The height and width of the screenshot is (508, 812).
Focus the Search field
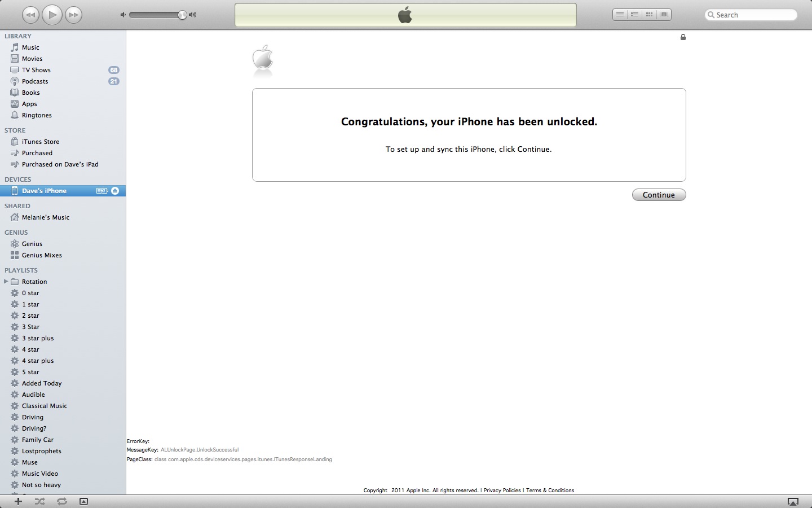[751, 15]
